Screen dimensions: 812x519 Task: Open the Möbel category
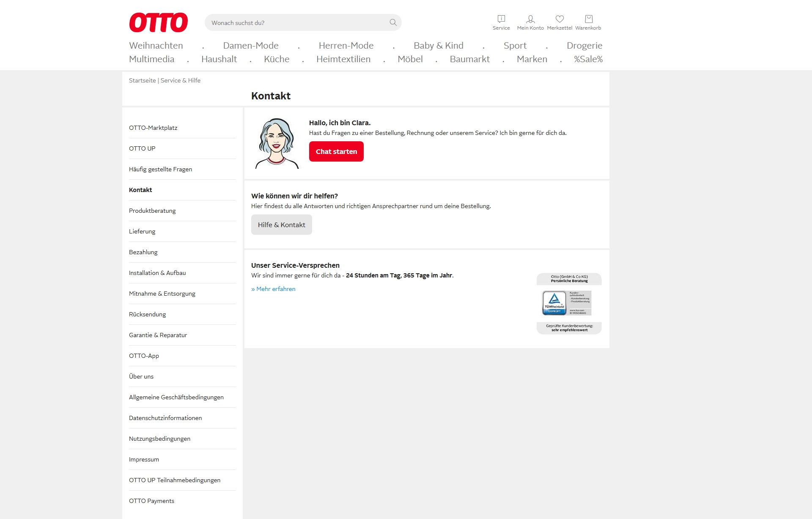[410, 59]
